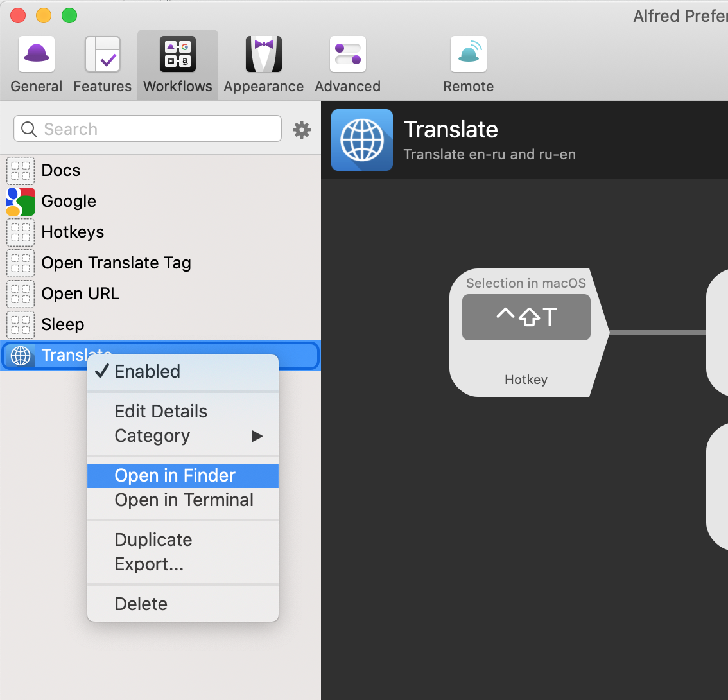Click the Google workflow icon
728x700 pixels.
[x=21, y=202]
